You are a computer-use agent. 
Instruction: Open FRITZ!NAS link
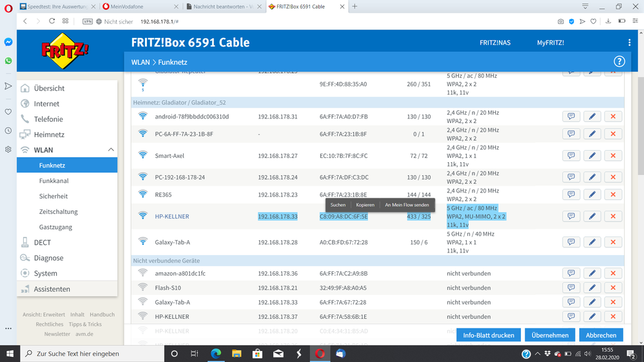click(x=495, y=43)
